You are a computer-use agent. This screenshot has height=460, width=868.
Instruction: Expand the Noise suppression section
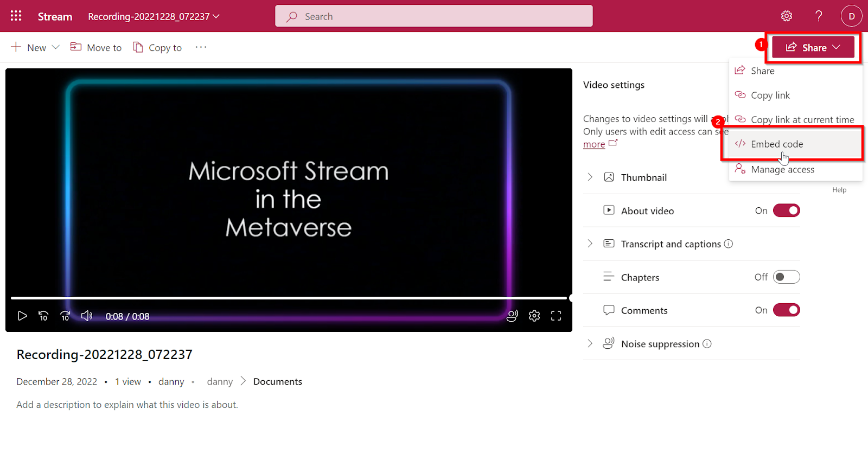[590, 343]
